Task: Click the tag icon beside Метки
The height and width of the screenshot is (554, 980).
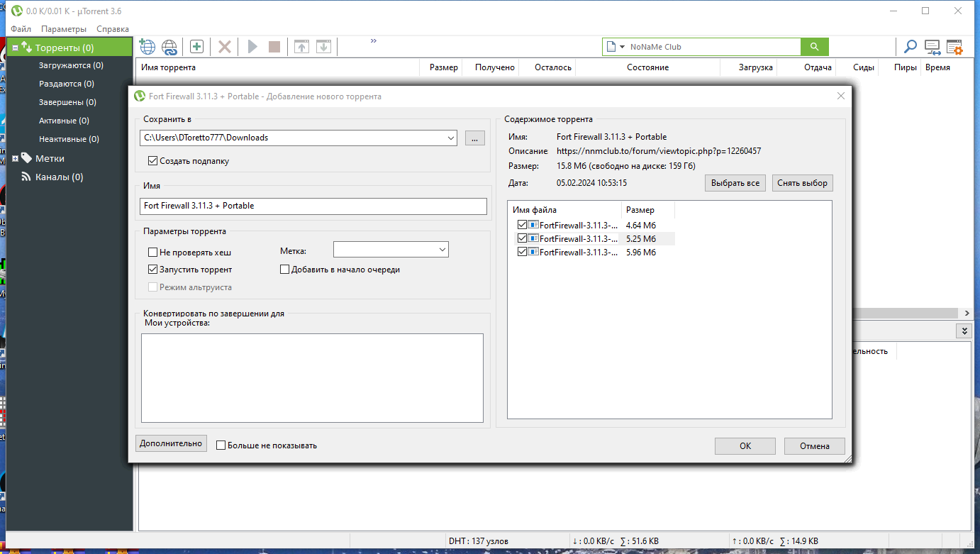Action: point(26,157)
